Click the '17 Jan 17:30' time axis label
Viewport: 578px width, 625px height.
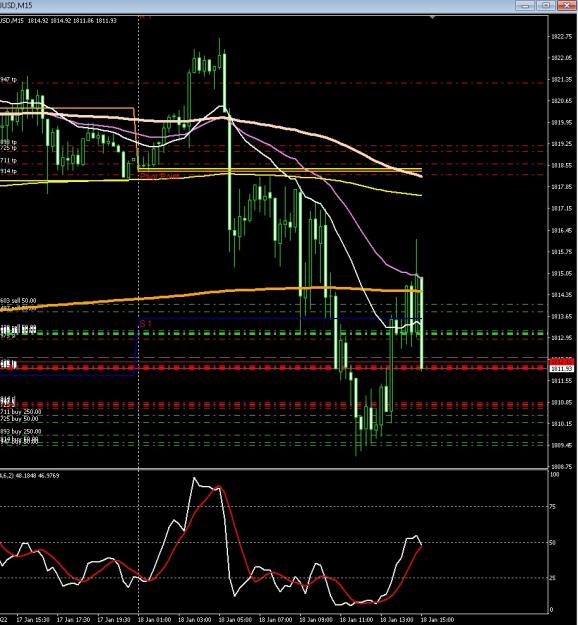73,620
